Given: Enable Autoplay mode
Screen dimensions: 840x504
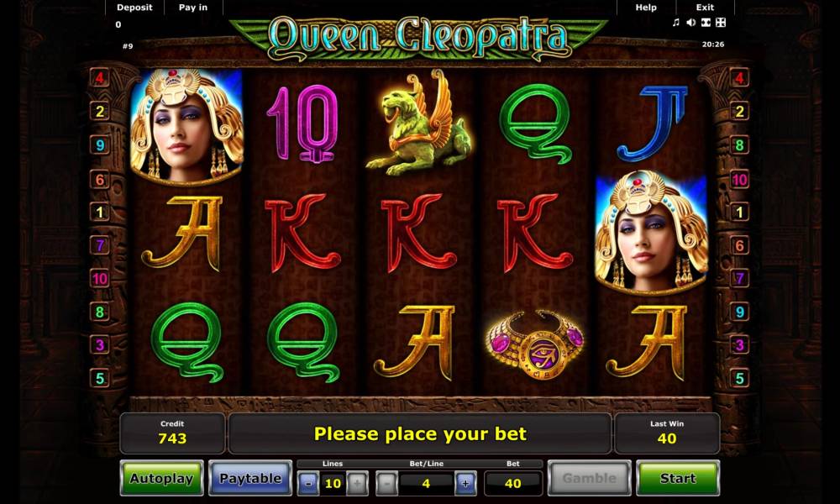Looking at the screenshot, I should 162,478.
